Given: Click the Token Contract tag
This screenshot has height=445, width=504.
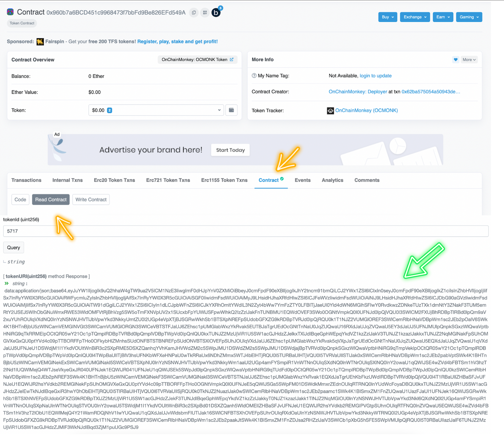Looking at the screenshot, I should click(x=22, y=23).
